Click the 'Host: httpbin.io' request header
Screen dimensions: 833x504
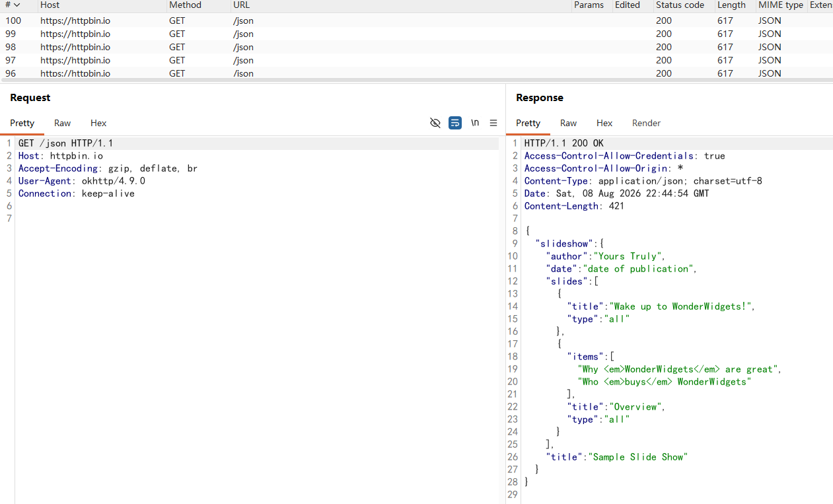tap(61, 156)
